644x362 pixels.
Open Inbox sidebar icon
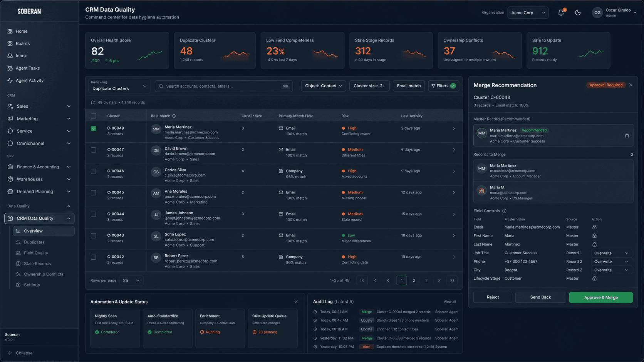click(10, 56)
